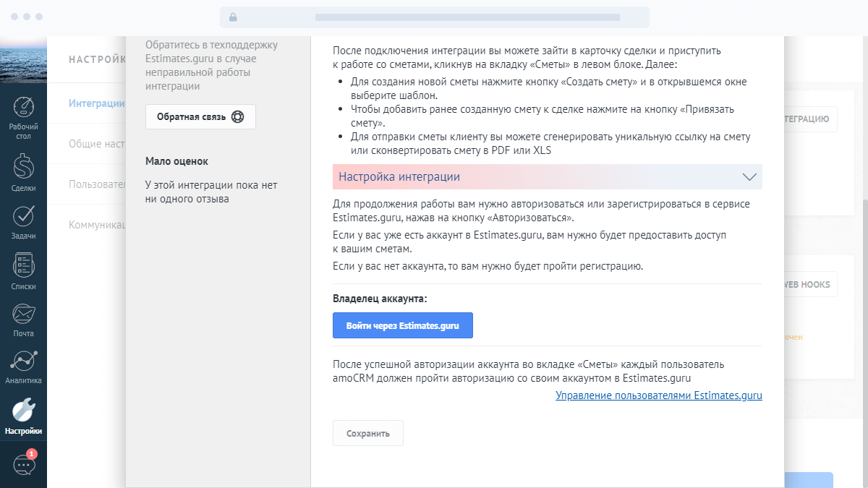Click the Сохранить button
This screenshot has width=868, height=488.
367,434
